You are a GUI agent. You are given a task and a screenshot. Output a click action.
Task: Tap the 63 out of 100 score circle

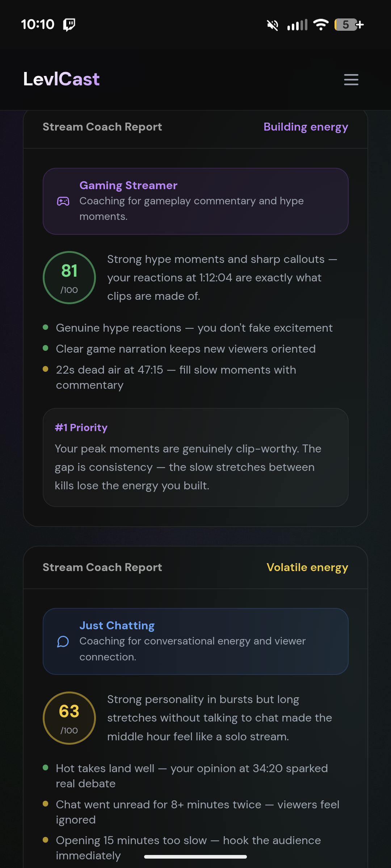point(69,718)
